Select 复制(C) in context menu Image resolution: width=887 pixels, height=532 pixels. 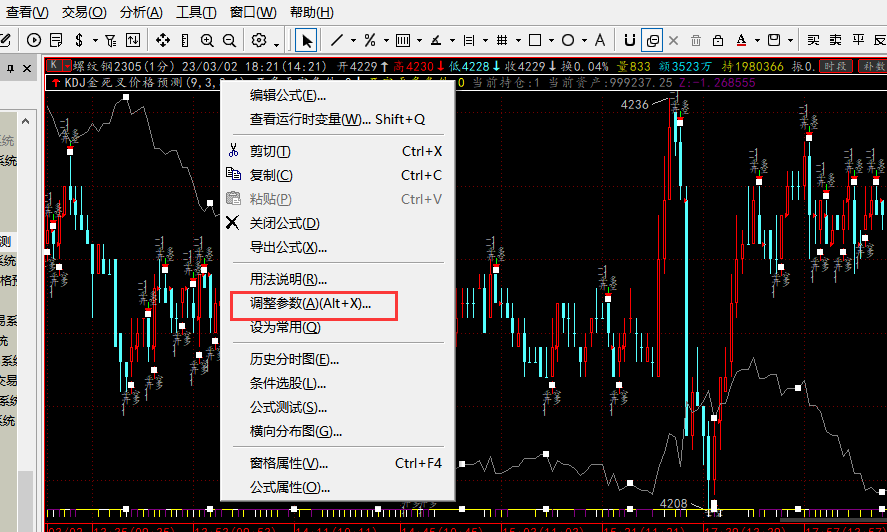point(338,175)
